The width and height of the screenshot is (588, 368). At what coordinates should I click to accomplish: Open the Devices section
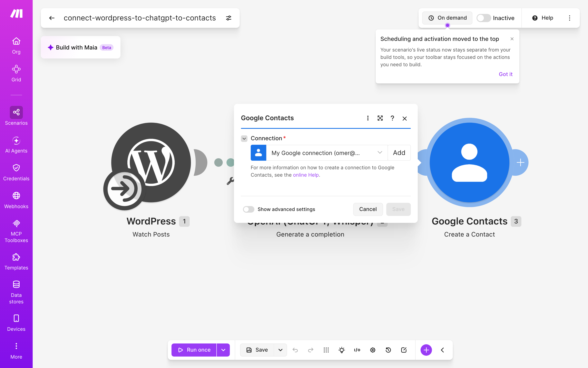pyautogui.click(x=16, y=323)
